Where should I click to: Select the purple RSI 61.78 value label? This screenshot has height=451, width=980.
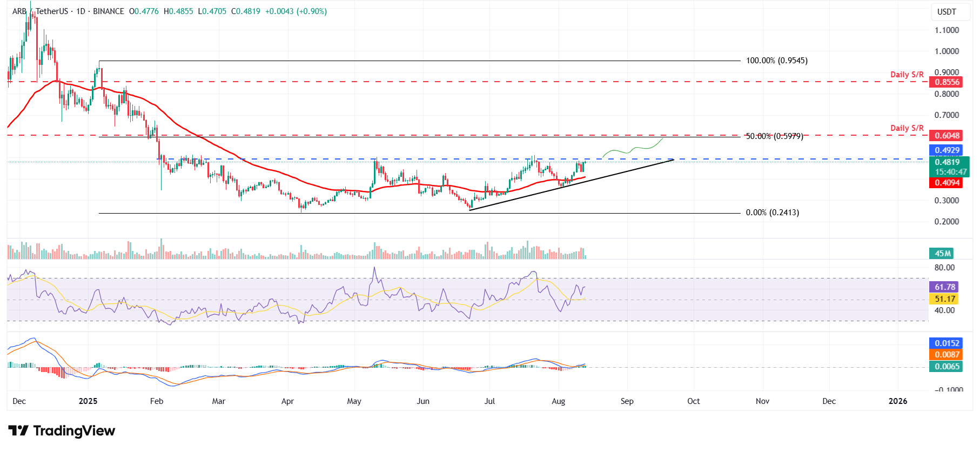point(945,287)
